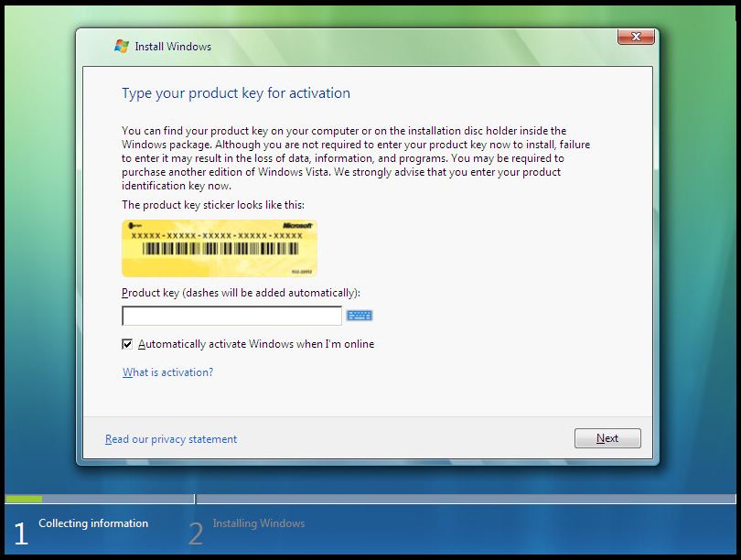
Task: Click the 'Type your product key for activation' heading
Action: point(236,93)
